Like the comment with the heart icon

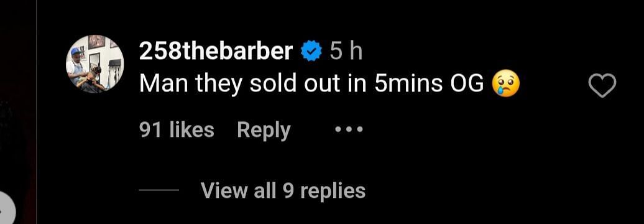click(x=602, y=85)
